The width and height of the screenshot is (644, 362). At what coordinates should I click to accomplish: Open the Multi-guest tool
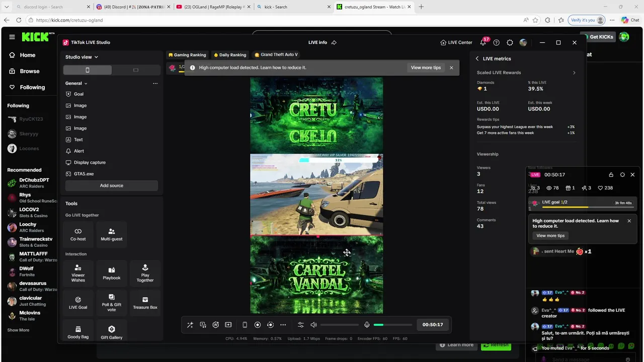pos(112,234)
